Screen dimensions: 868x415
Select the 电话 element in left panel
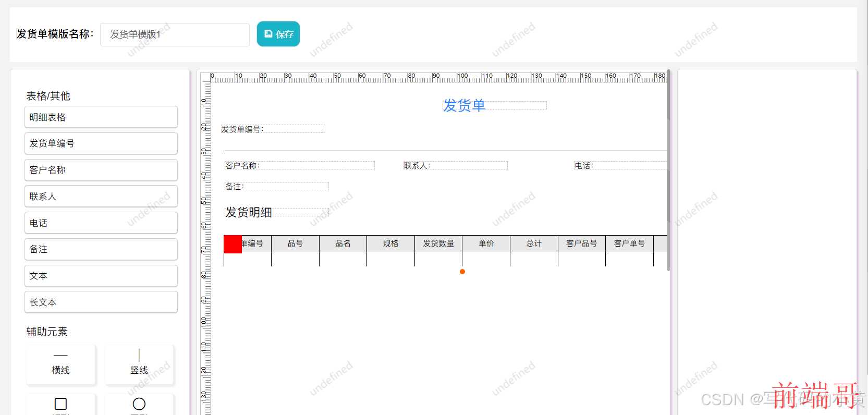[101, 223]
